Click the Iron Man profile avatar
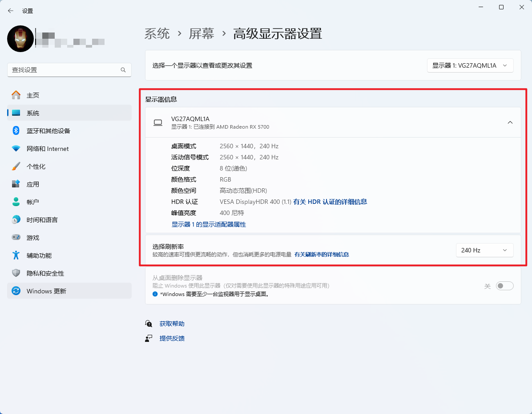Screen dimensions: 532x414 (20, 39)
